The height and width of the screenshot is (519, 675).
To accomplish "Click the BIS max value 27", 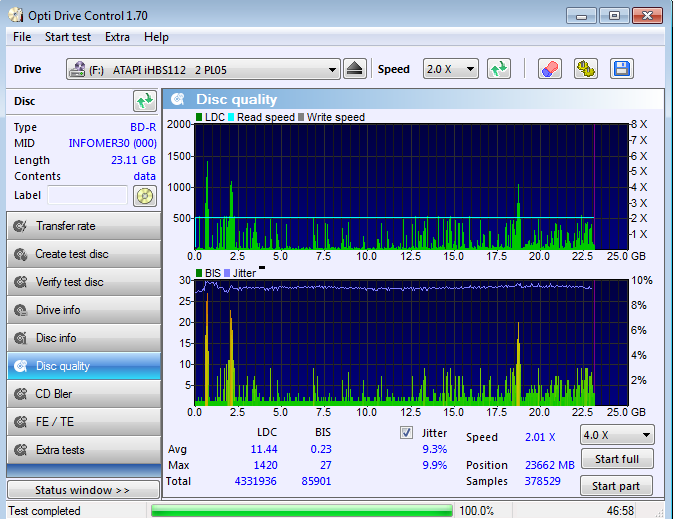I will point(326,465).
